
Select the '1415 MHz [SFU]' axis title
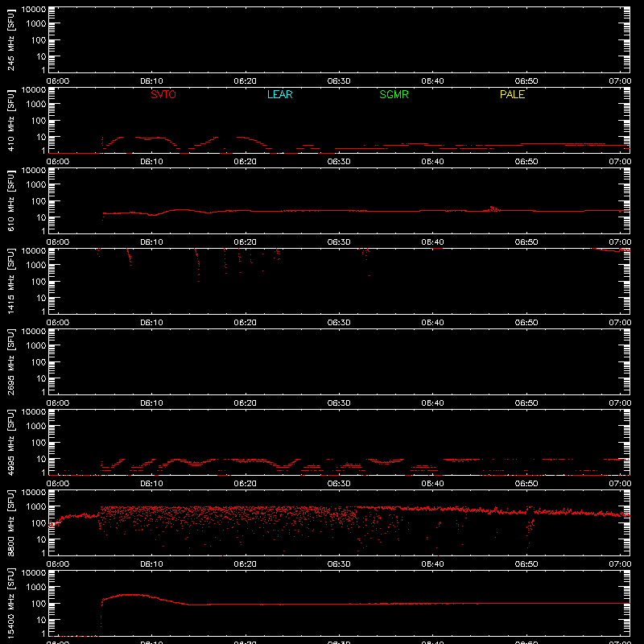point(11,281)
